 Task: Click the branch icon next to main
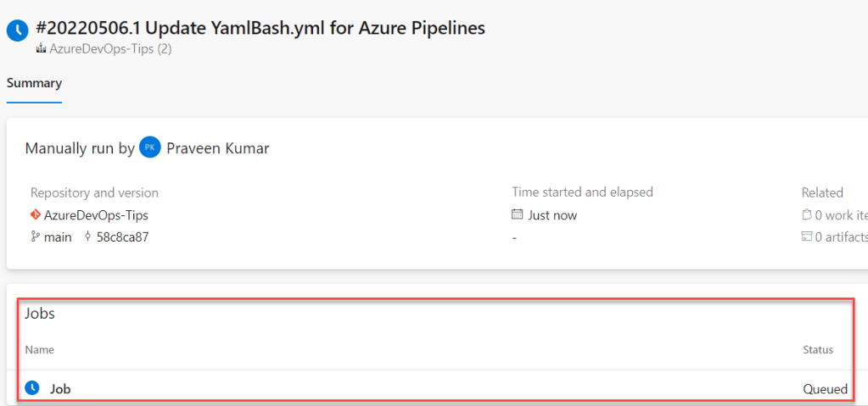35,237
